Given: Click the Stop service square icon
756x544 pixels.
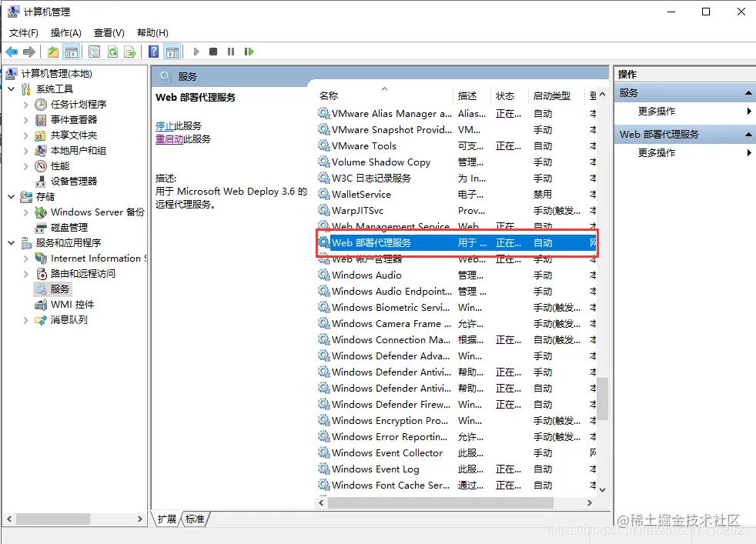Looking at the screenshot, I should (213, 52).
